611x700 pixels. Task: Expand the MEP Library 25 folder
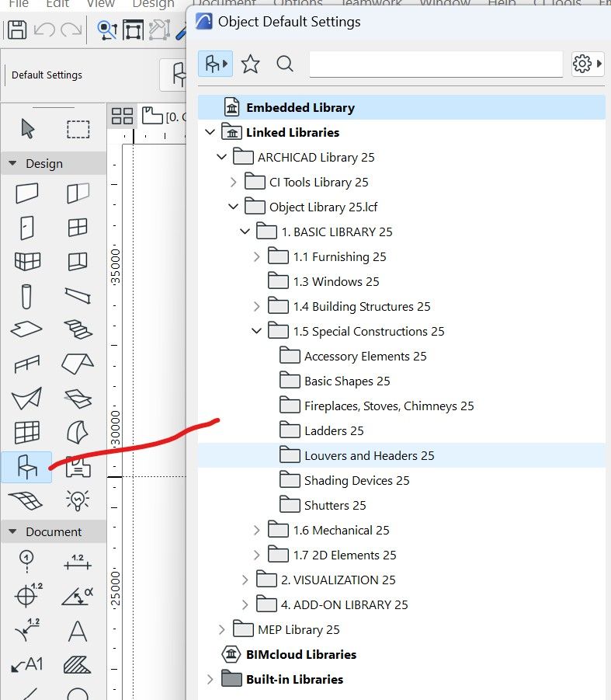[x=222, y=629]
